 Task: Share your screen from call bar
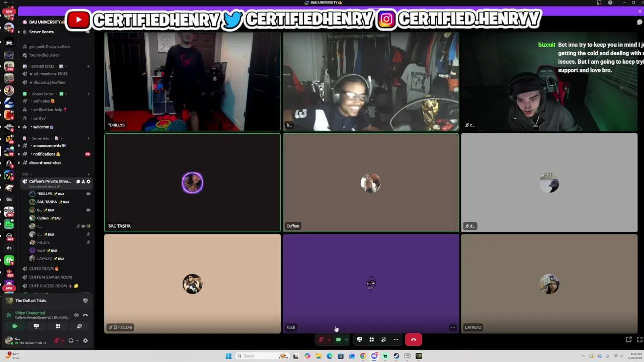pyautogui.click(x=359, y=340)
